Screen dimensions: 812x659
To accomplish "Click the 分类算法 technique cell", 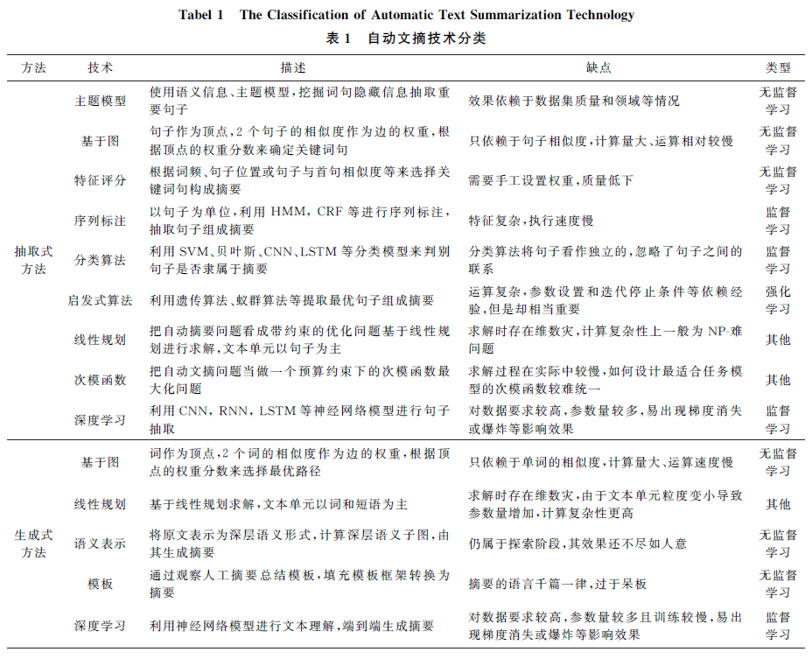I will (x=100, y=260).
